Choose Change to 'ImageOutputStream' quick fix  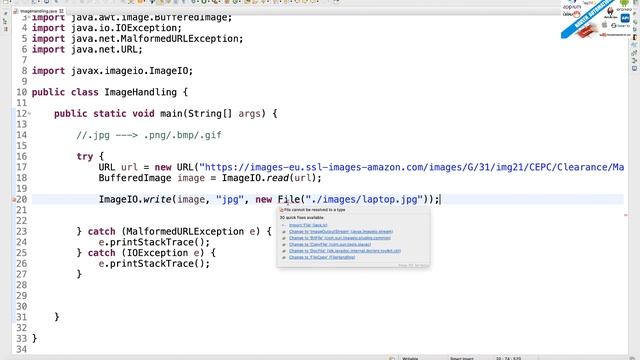[x=341, y=231]
